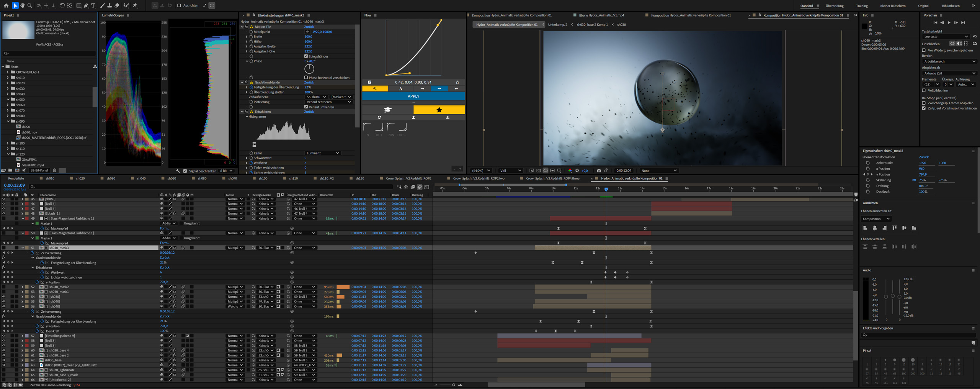Select the Text tool
This screenshot has width=980, height=389.
(x=93, y=5)
